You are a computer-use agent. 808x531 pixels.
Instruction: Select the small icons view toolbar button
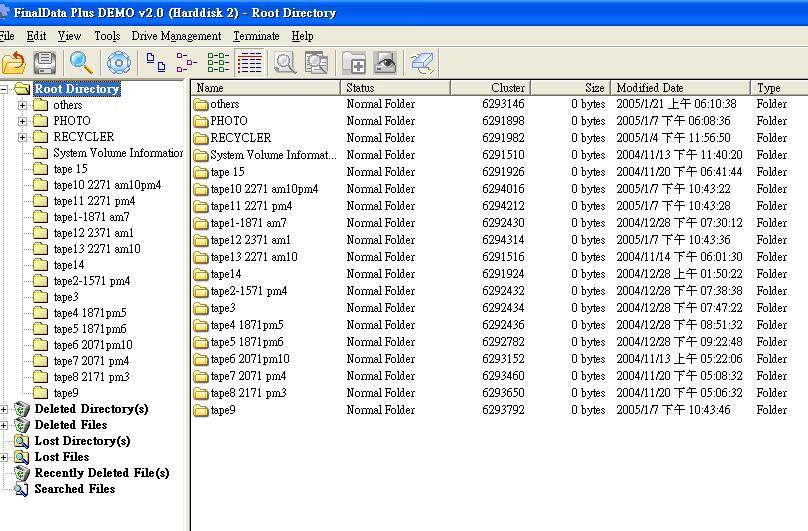[x=187, y=62]
